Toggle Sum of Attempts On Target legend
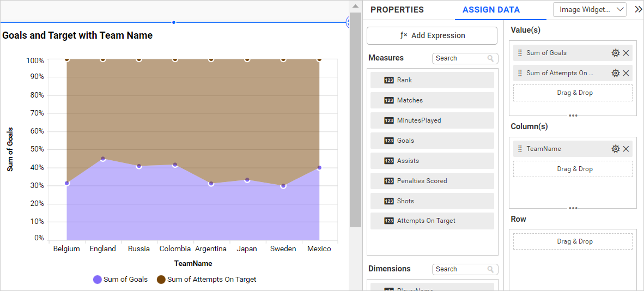This screenshot has height=291, width=644. [206, 280]
